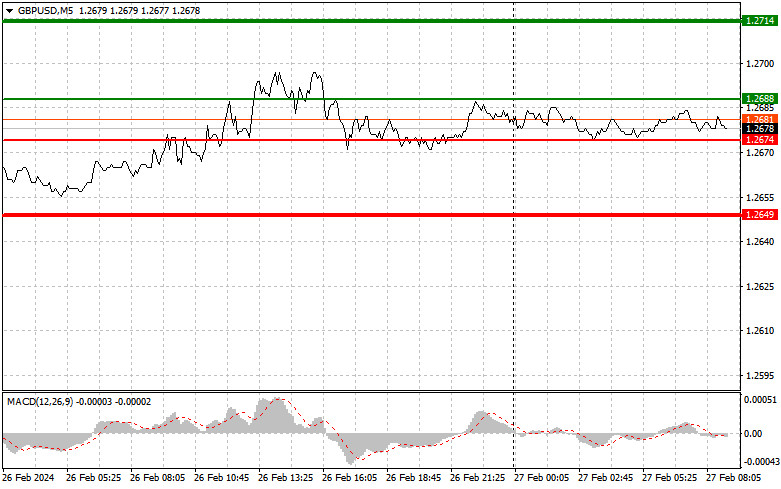The width and height of the screenshot is (781, 489).
Task: Select the 26 Feb 05:25 time label
Action: [93, 478]
